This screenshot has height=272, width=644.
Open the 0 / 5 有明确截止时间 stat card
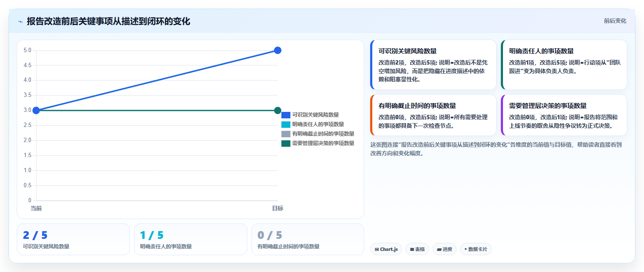point(308,239)
